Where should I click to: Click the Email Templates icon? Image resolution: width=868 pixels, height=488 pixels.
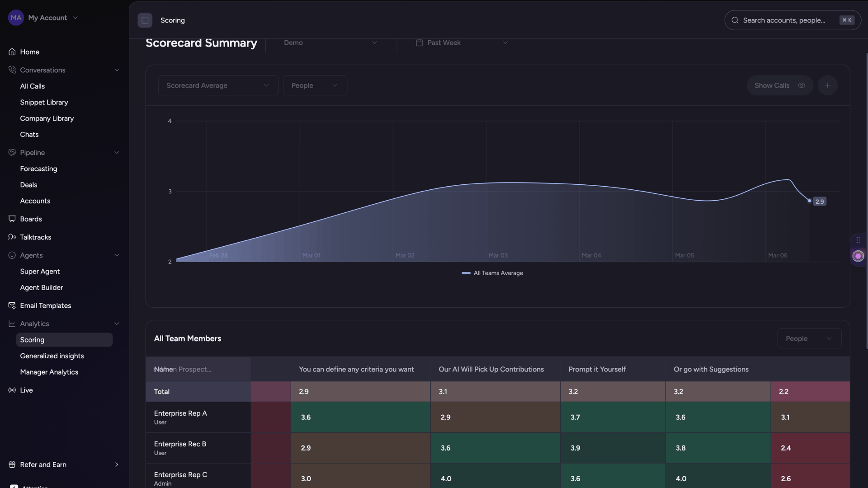click(12, 306)
